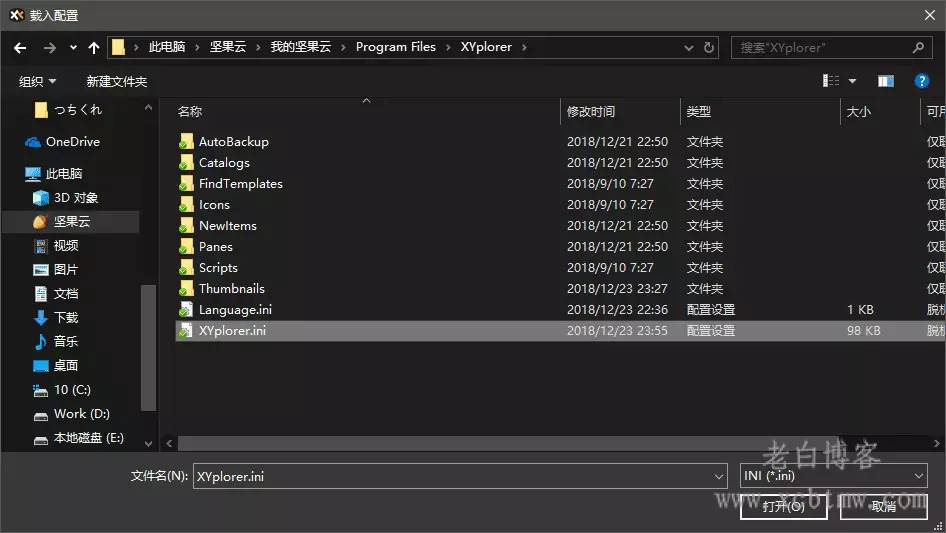The width and height of the screenshot is (946, 533).
Task: Click the 取消 button
Action: pos(883,506)
